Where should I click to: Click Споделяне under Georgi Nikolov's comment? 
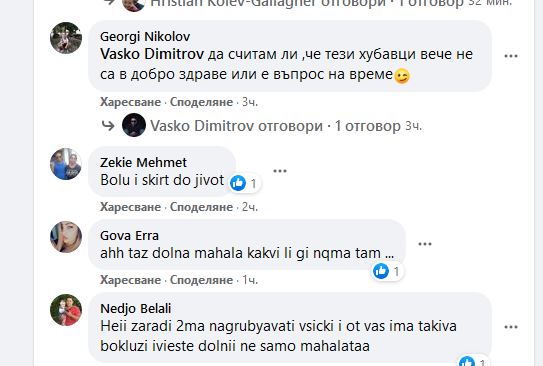click(201, 102)
